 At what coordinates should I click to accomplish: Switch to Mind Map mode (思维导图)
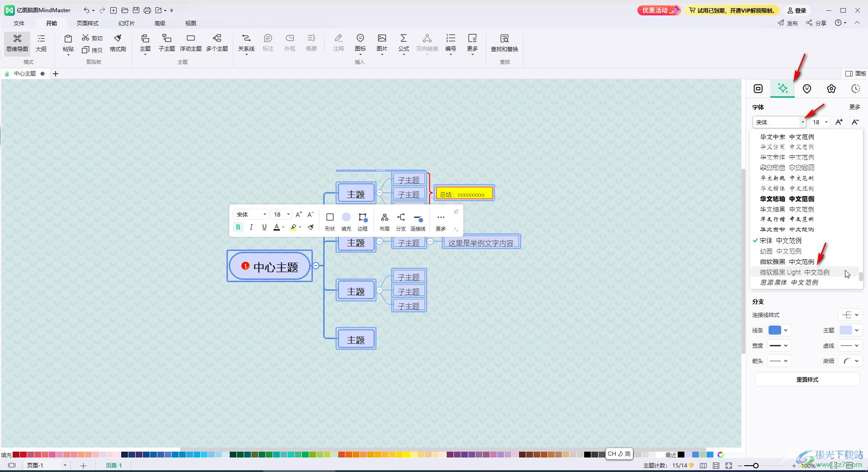(x=17, y=43)
